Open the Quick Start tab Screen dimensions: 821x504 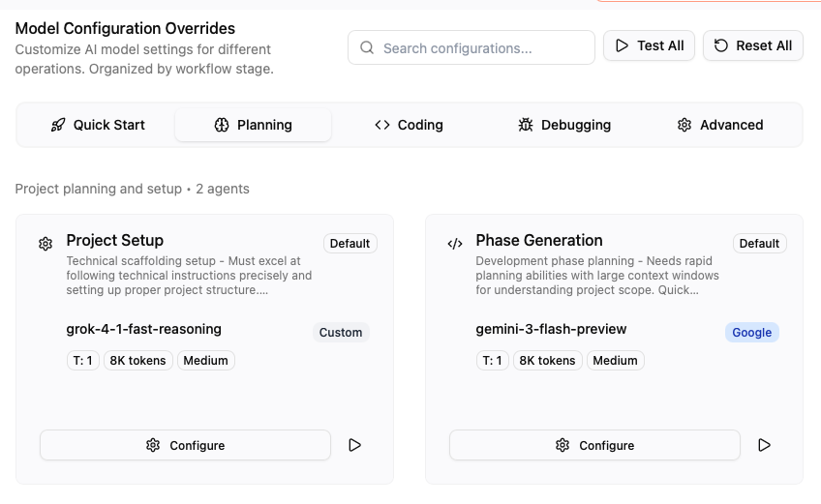[97, 125]
